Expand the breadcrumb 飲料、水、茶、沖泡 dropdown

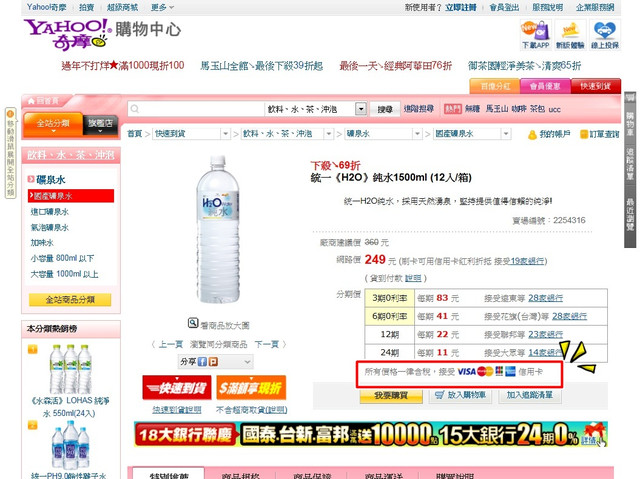[328, 134]
